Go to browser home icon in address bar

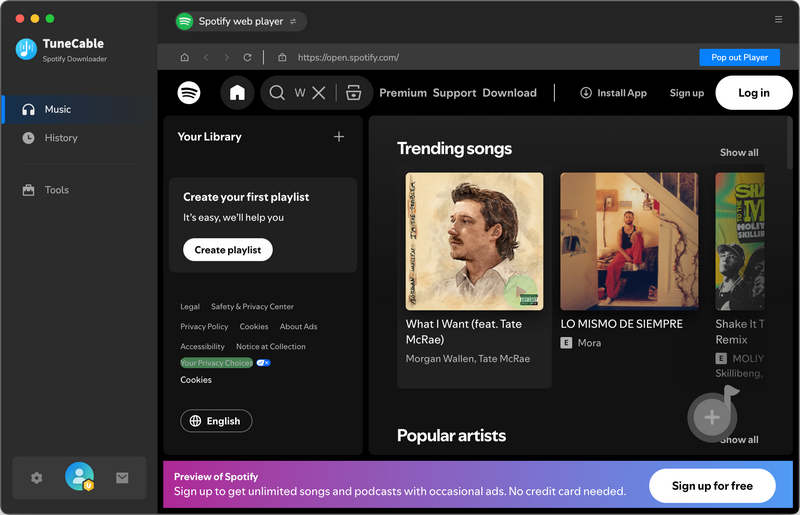[x=185, y=58]
